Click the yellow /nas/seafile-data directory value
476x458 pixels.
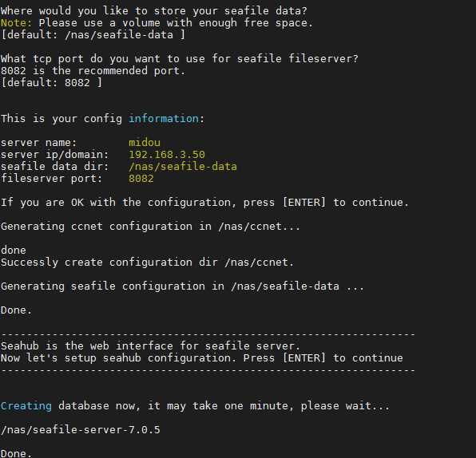click(183, 167)
